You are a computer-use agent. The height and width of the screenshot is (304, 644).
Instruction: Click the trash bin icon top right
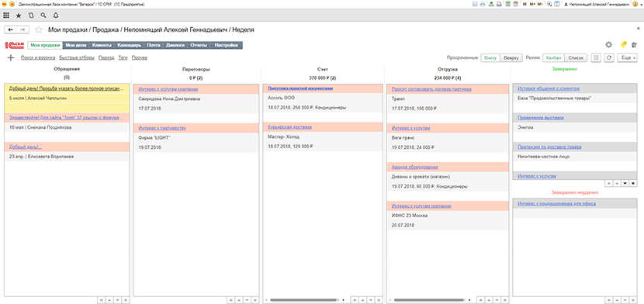(x=634, y=45)
